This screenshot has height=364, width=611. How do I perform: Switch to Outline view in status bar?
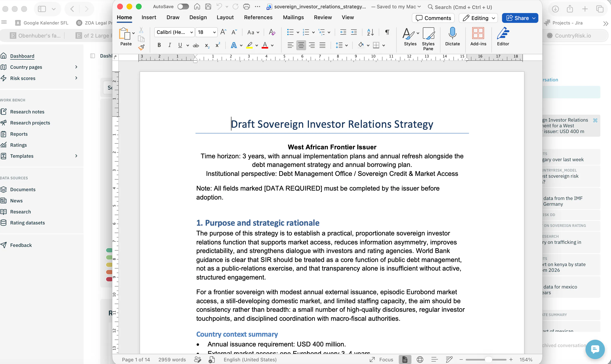point(434,360)
